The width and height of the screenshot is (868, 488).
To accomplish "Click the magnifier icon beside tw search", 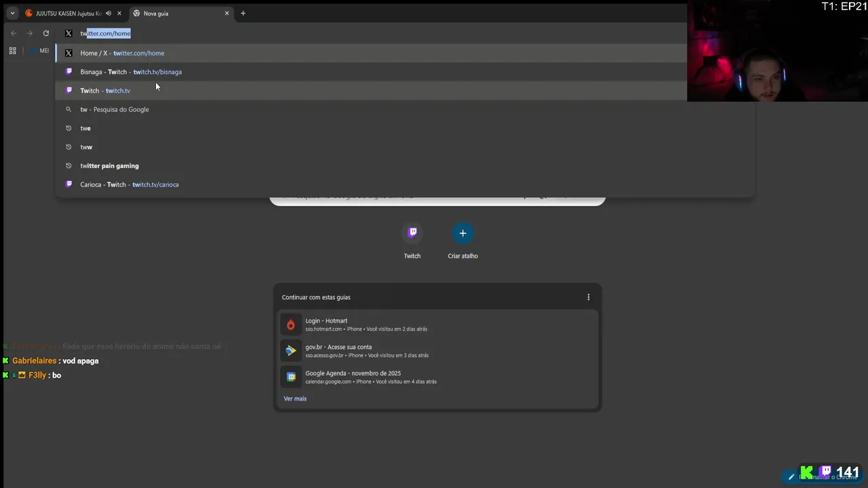I will point(68,109).
